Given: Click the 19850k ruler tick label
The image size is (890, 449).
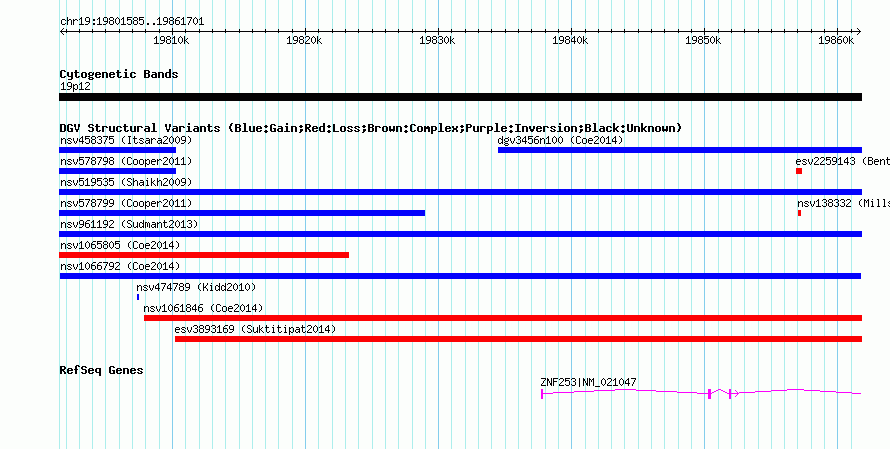Looking at the screenshot, I should click(x=703, y=41).
